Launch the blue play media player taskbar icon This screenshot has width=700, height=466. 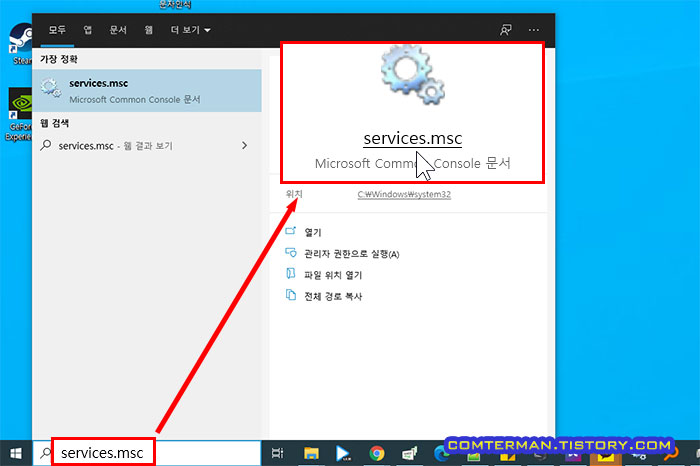(343, 454)
